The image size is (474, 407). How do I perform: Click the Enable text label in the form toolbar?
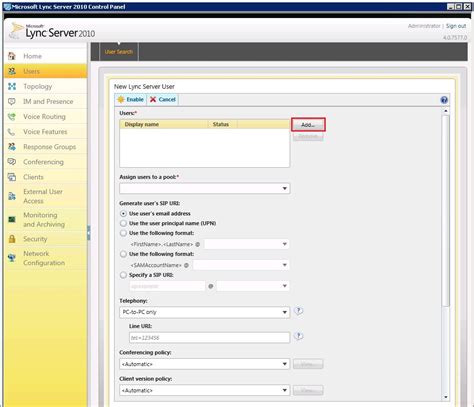coord(135,99)
